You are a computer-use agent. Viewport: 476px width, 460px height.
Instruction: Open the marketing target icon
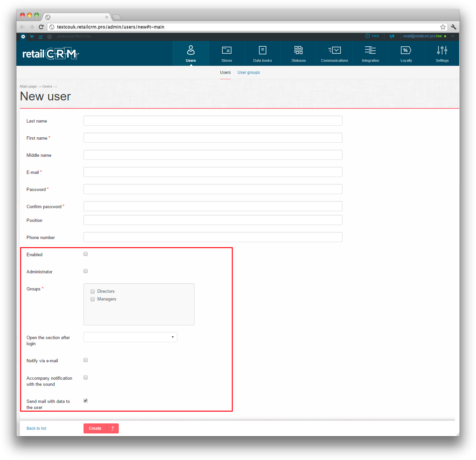click(50, 37)
